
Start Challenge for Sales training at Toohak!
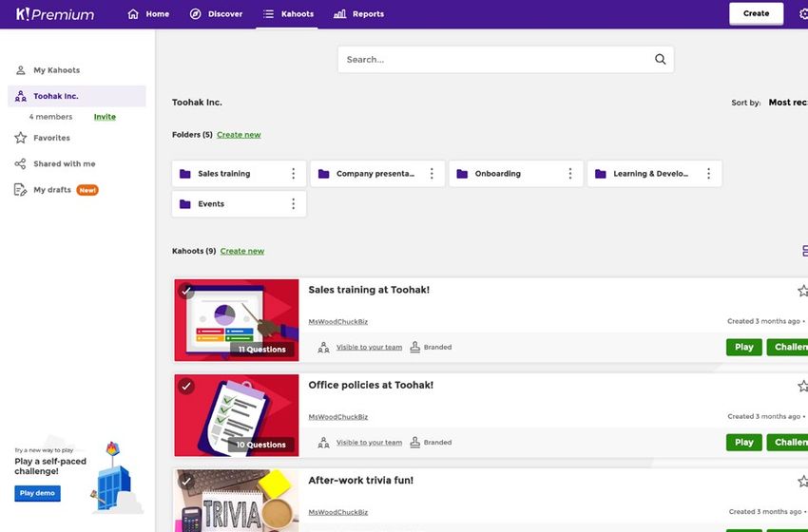pos(787,347)
